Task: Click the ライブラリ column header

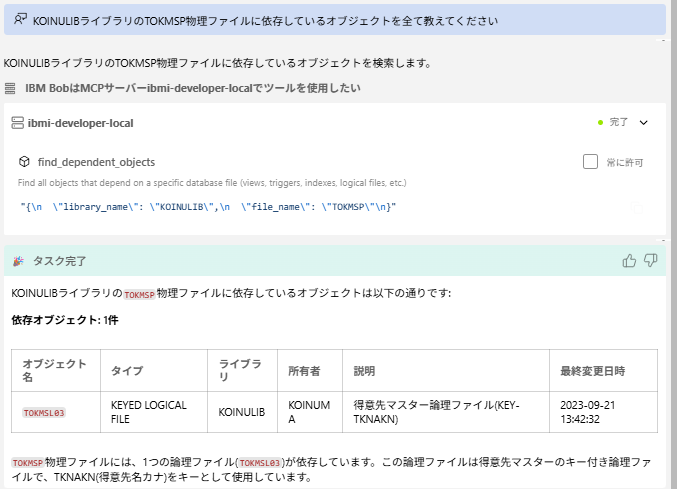Action: point(242,371)
